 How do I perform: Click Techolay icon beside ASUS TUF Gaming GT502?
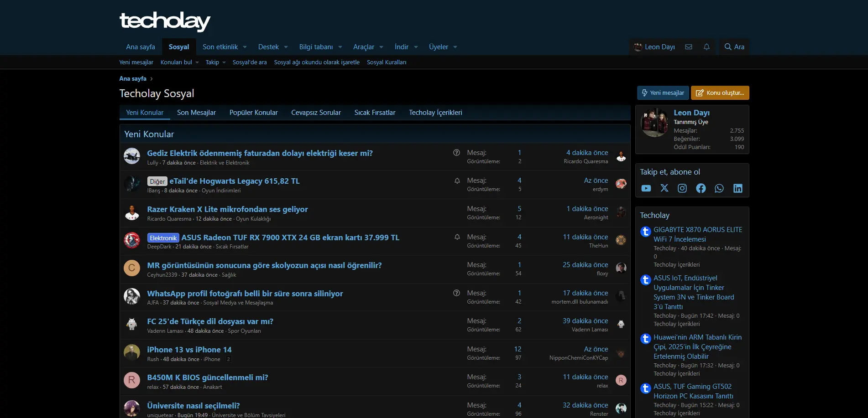tap(645, 388)
